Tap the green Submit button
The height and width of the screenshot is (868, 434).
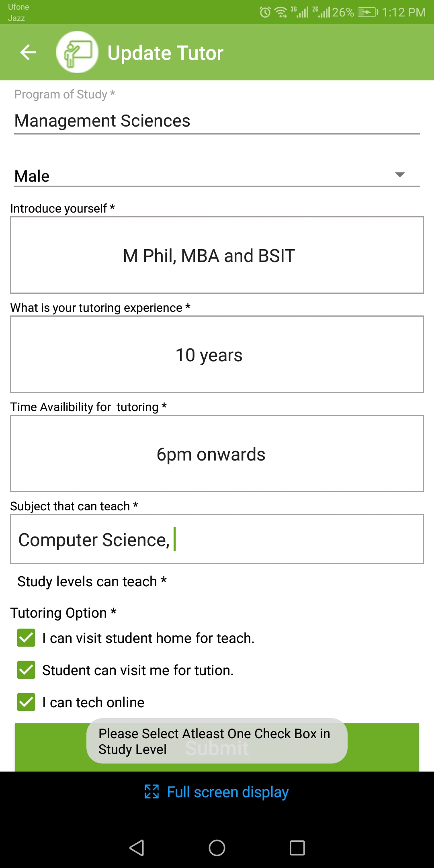coord(217,747)
